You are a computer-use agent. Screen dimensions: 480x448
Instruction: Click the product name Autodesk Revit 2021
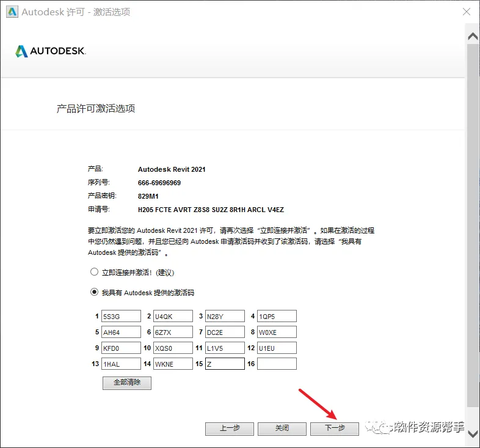coord(172,169)
